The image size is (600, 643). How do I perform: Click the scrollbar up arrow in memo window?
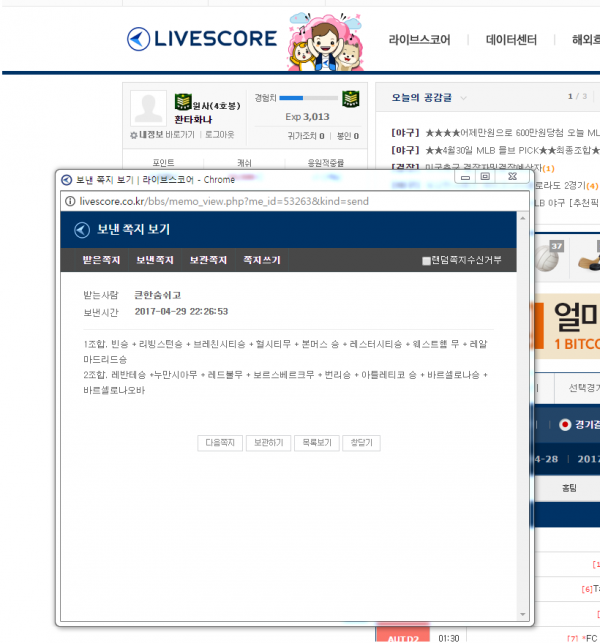coord(522,219)
